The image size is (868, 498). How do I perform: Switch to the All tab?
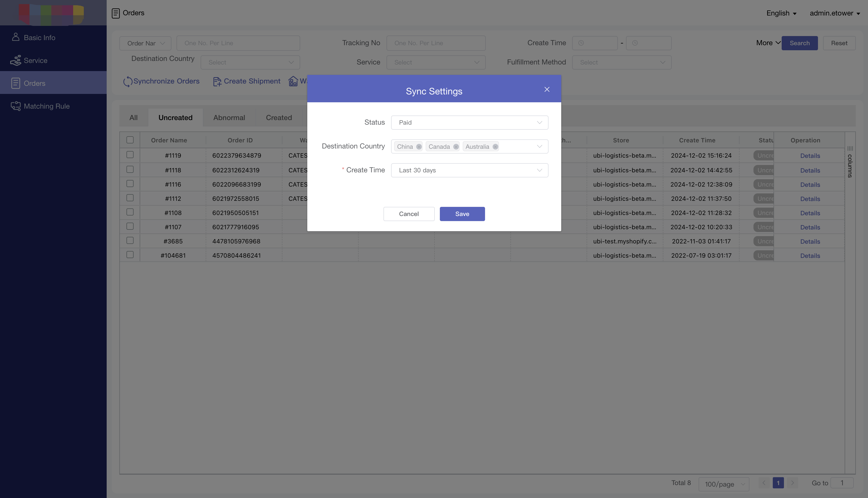pos(133,118)
